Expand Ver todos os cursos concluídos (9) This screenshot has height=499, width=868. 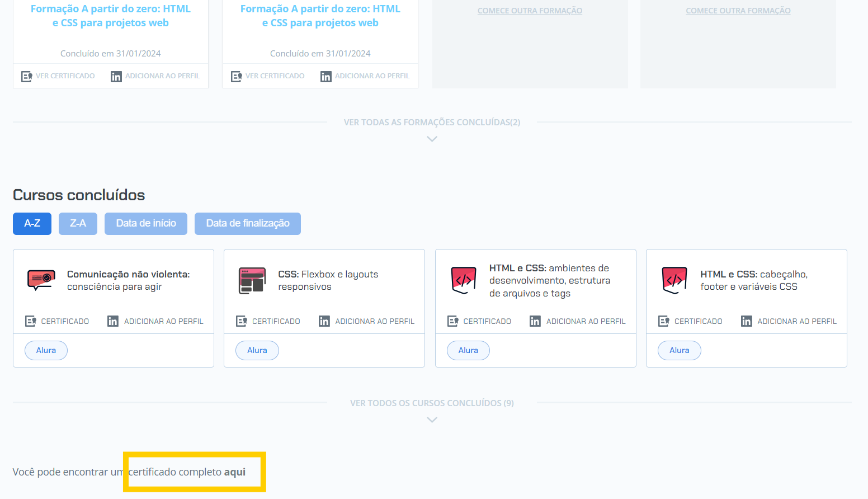(x=432, y=403)
